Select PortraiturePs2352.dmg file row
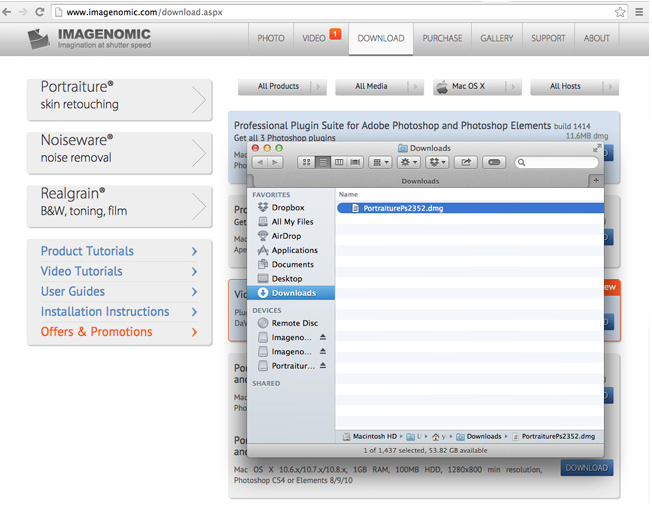The width and height of the screenshot is (652, 509). [x=470, y=208]
